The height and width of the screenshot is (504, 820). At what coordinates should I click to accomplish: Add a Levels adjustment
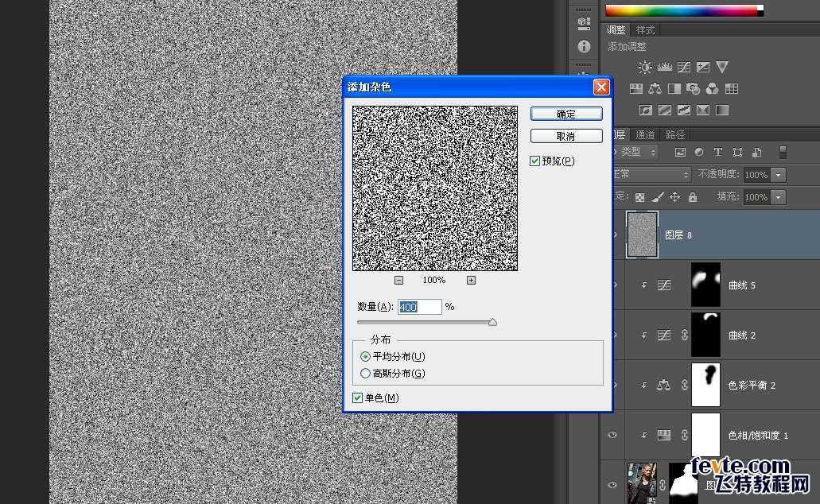(665, 67)
